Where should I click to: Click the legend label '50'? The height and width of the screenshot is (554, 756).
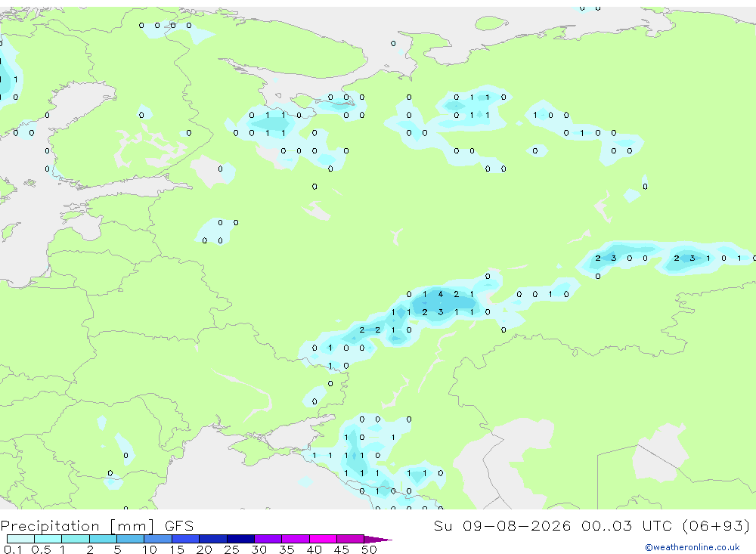click(369, 549)
